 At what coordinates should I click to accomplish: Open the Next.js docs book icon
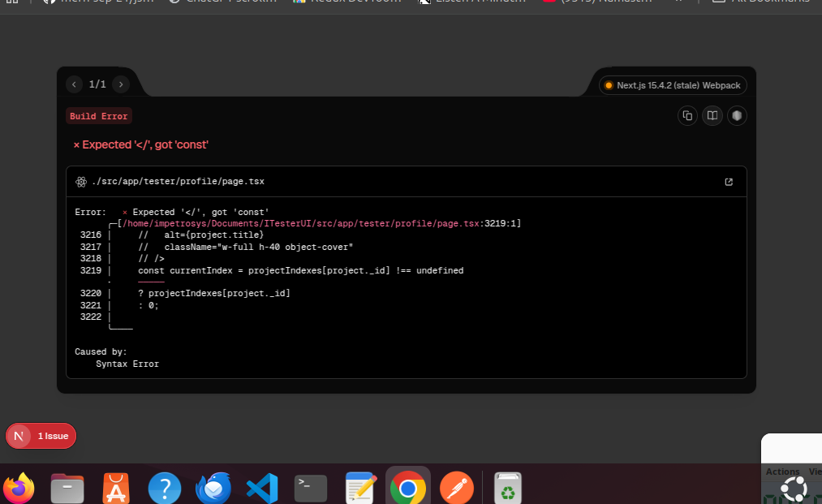[x=712, y=116]
